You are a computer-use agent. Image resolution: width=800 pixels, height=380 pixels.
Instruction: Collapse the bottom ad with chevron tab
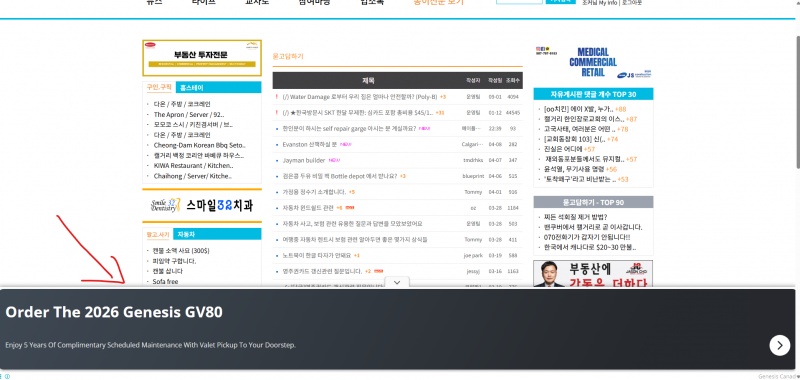397,282
